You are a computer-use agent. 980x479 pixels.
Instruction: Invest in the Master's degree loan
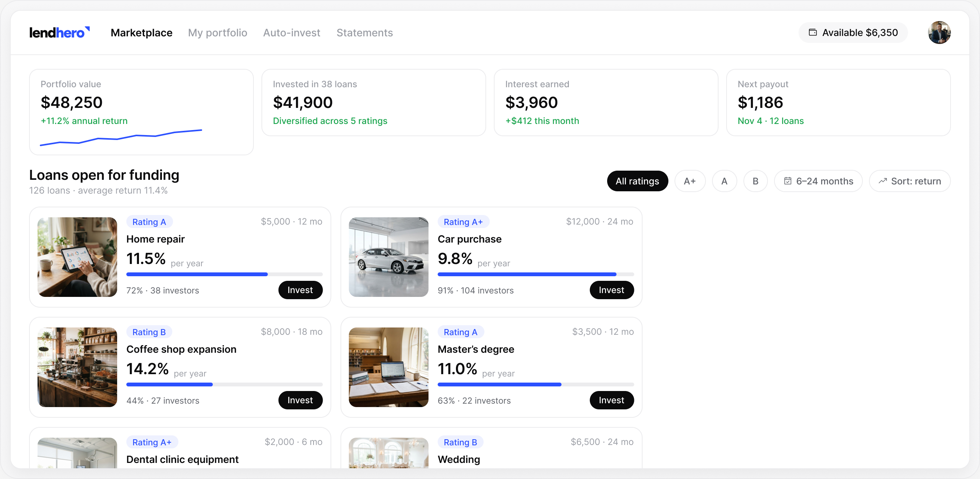coord(611,400)
